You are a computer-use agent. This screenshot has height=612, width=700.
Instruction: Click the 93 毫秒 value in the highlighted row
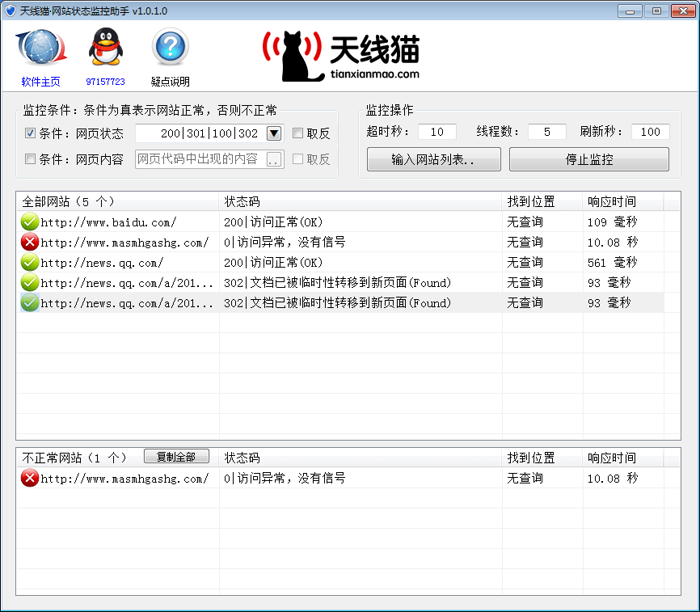point(609,303)
